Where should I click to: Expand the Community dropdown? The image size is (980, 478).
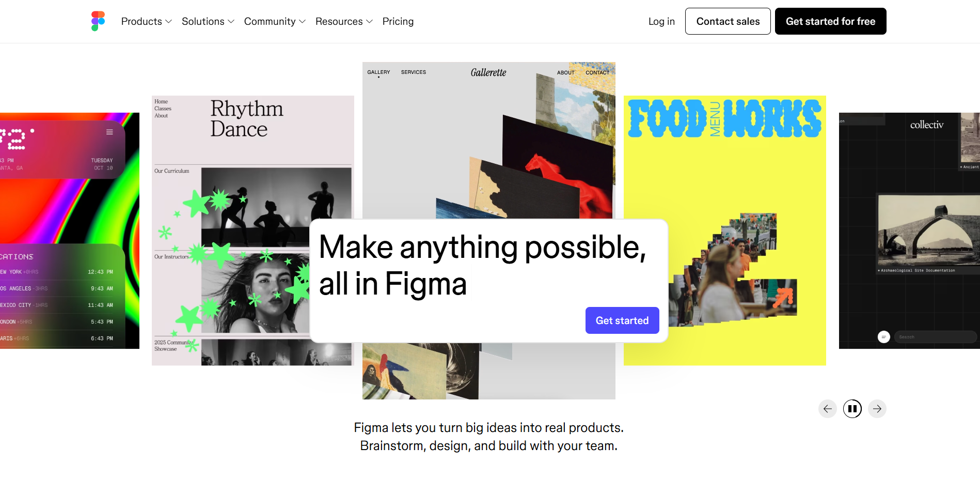coord(275,21)
